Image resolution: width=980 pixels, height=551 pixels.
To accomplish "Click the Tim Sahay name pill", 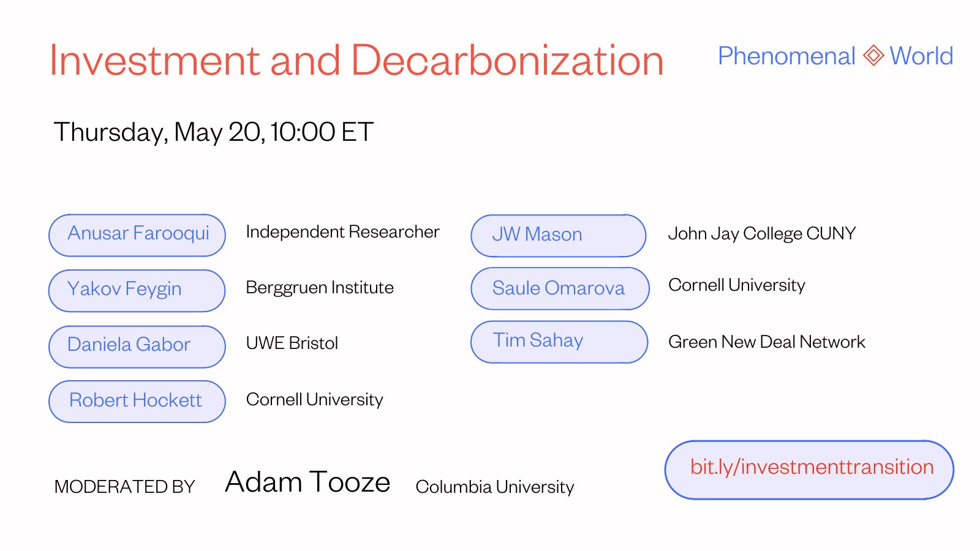I will (x=559, y=342).
